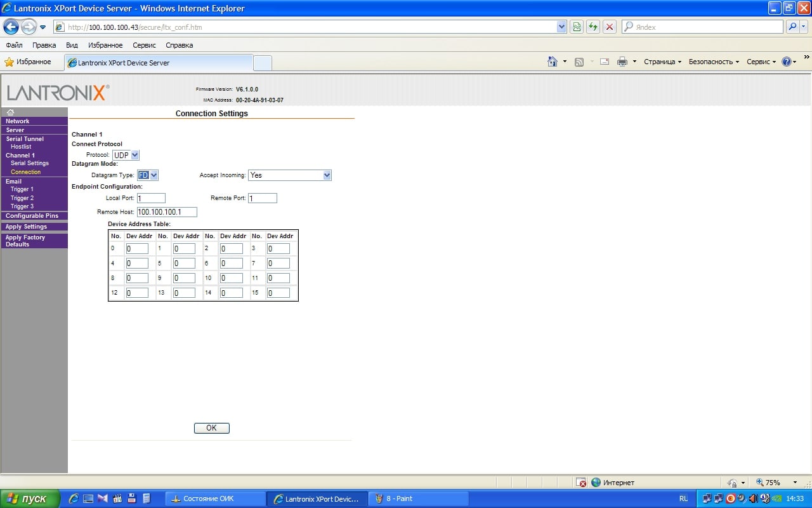This screenshot has height=508, width=812.
Task: Click the RSS feeds icon
Action: tap(579, 62)
